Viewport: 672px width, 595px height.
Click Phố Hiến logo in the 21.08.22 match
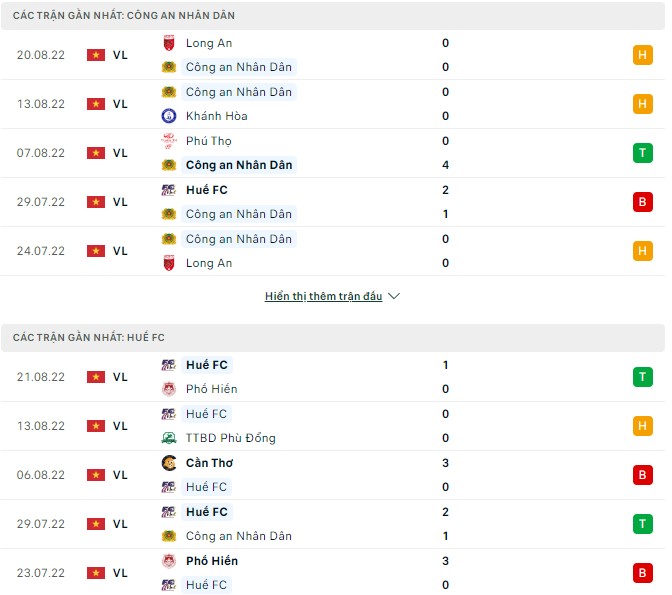[x=169, y=389]
